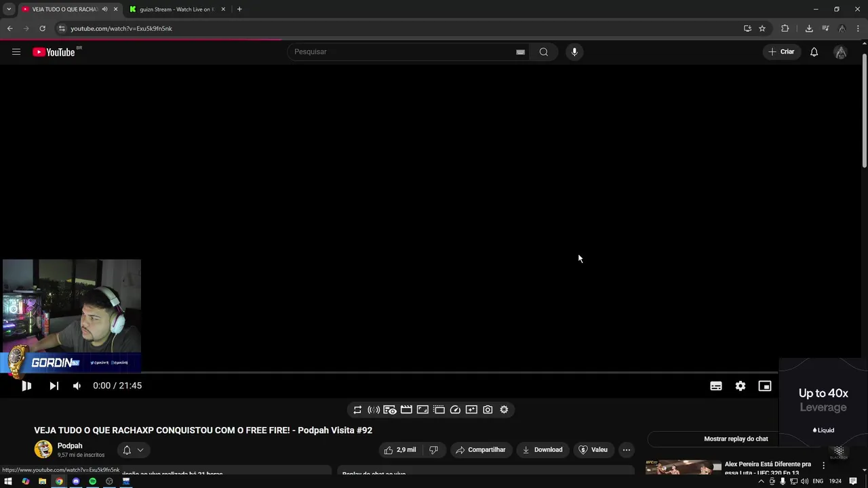
Task: Bookmark this page with star icon
Action: click(762, 28)
